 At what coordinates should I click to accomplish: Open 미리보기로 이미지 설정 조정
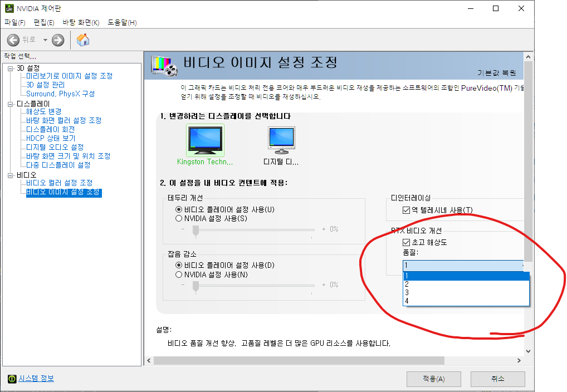click(70, 76)
